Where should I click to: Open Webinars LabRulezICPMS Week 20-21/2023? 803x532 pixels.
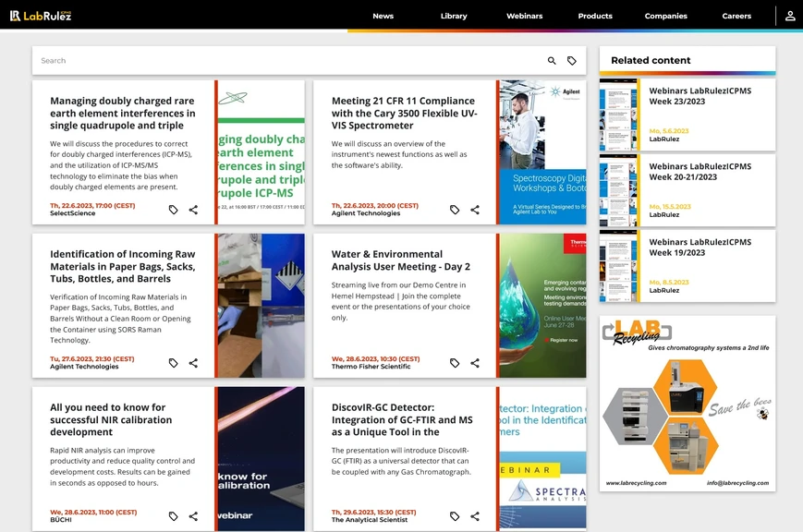[x=700, y=172]
